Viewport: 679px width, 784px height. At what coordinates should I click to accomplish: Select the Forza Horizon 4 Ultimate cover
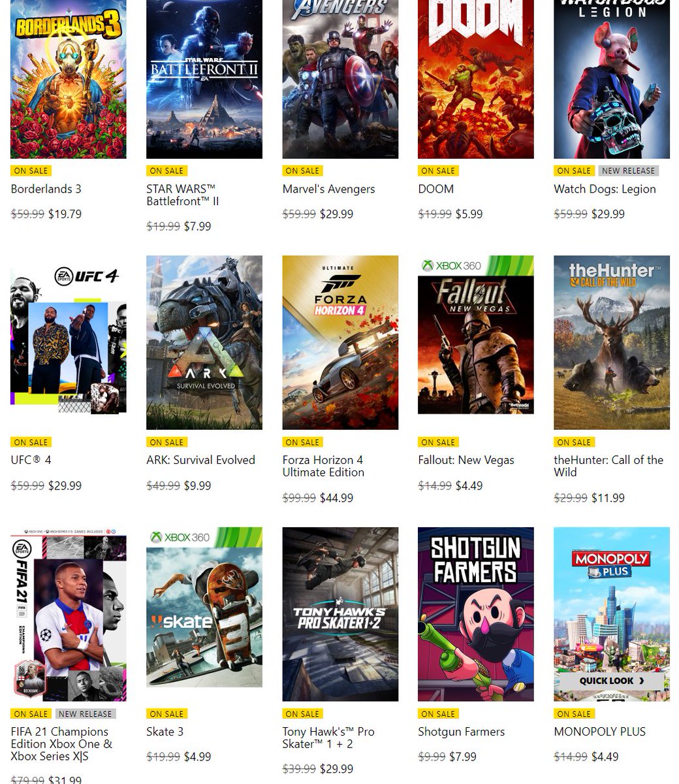340,342
